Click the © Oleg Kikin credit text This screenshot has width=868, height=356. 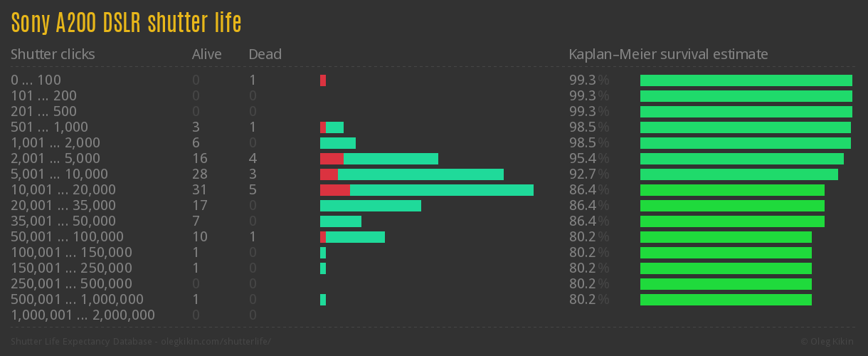[x=828, y=341]
